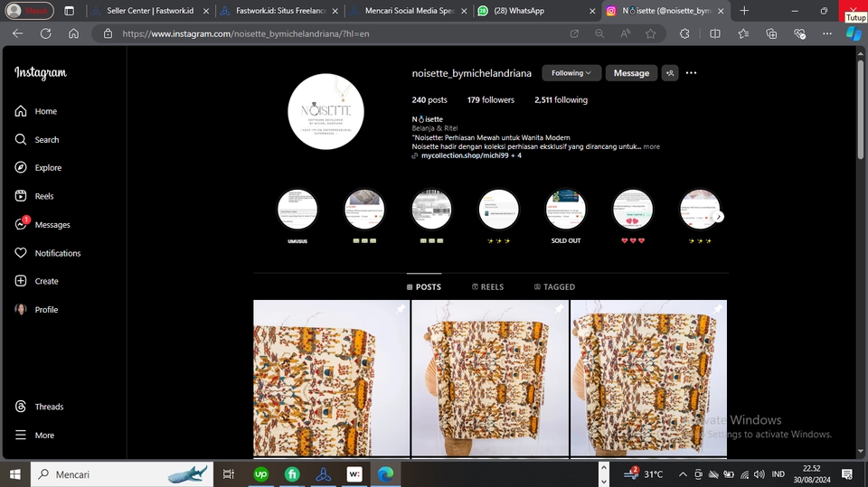Screen dimensions: 868x487
Task: Click the Masuk profile button
Action: tap(29, 11)
